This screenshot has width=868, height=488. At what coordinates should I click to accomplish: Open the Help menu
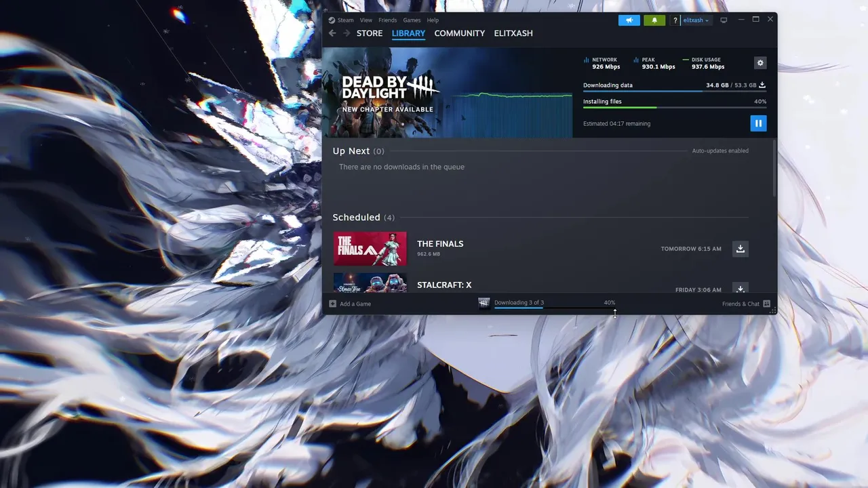[433, 20]
